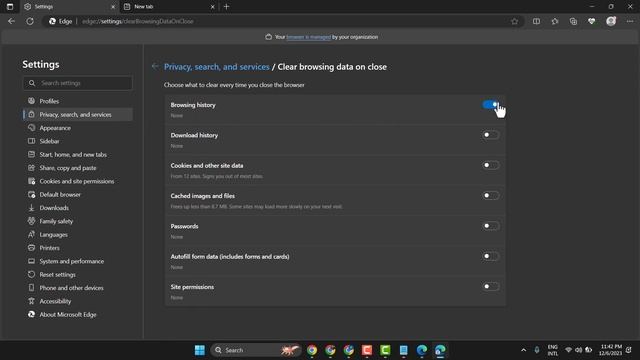Open Privacy, search, and services breadcrumb link
This screenshot has width=640, height=360.
click(x=217, y=67)
